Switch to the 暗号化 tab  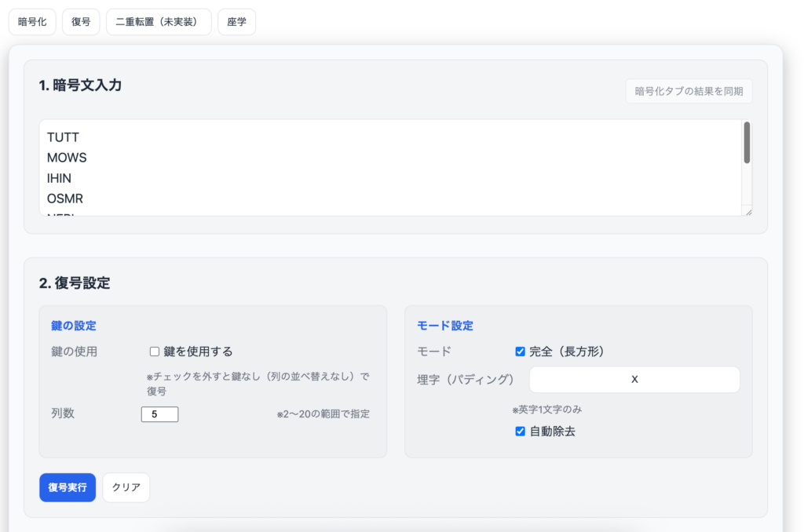(x=32, y=22)
